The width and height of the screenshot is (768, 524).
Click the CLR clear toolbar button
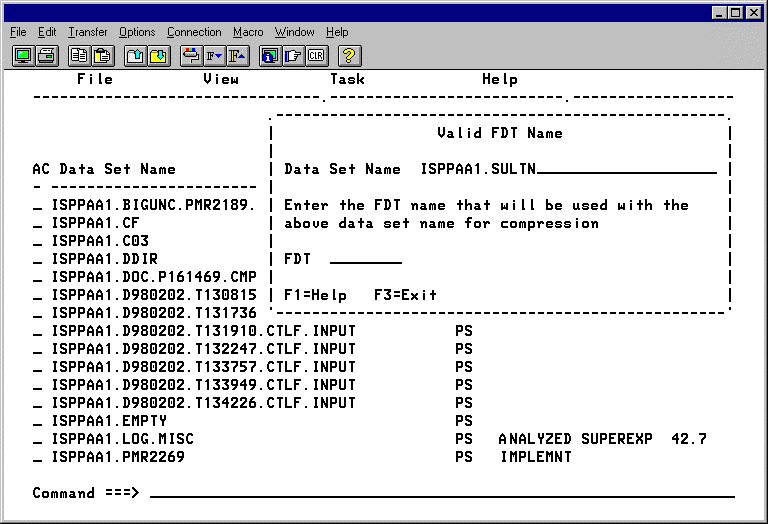(317, 56)
